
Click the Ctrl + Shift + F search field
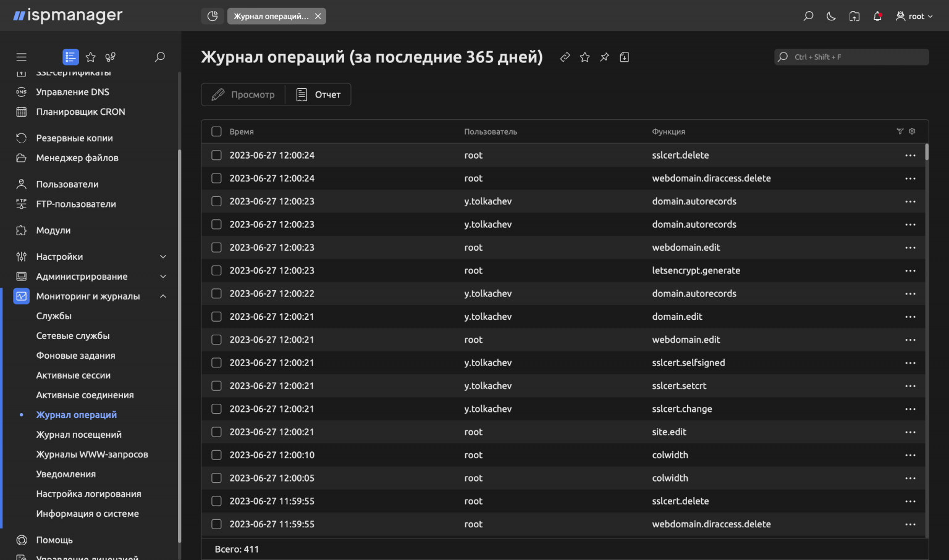[x=851, y=56]
